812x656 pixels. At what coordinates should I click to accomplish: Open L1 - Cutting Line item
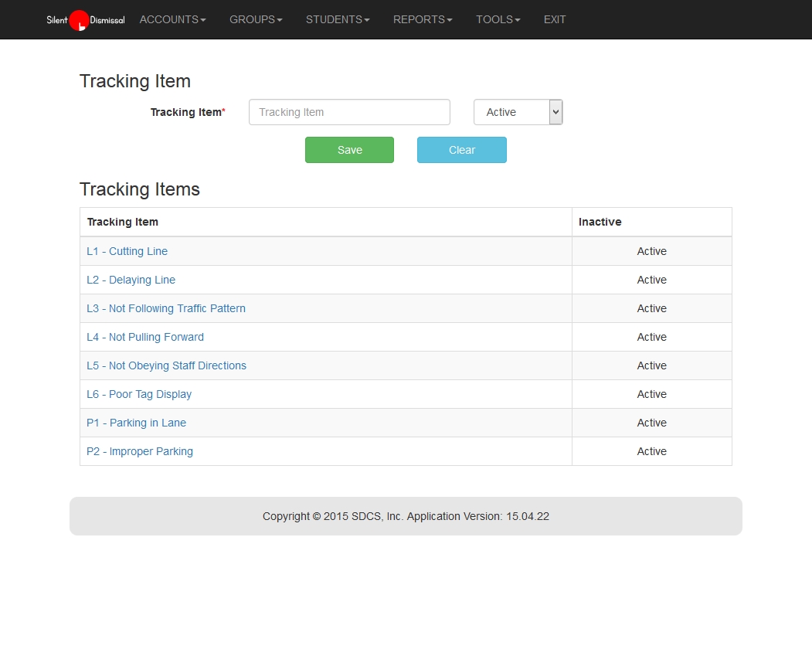[x=127, y=251]
